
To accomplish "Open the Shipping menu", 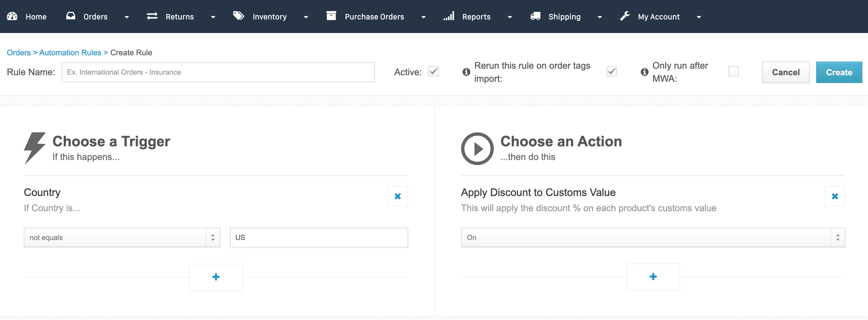I will 564,16.
